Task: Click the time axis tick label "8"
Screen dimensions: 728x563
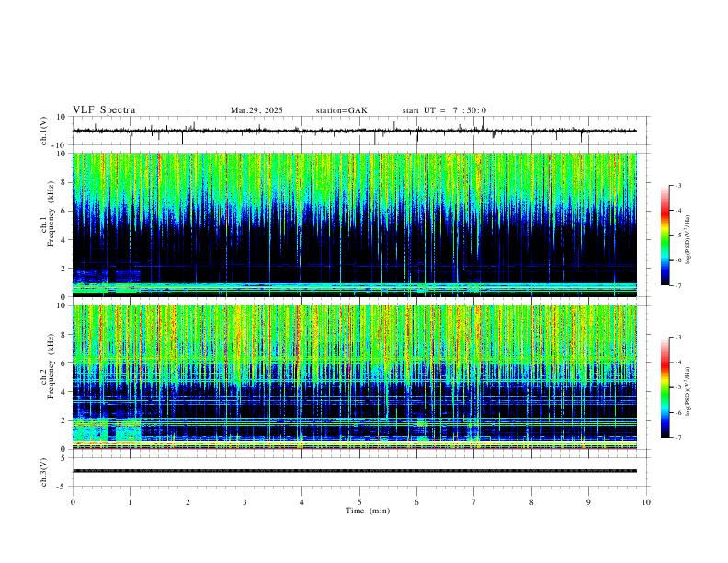Action: [x=531, y=502]
